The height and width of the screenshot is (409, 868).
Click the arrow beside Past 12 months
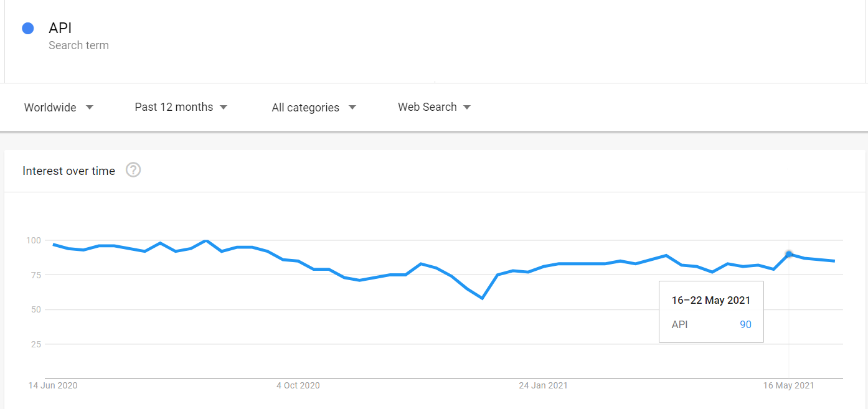pyautogui.click(x=224, y=107)
